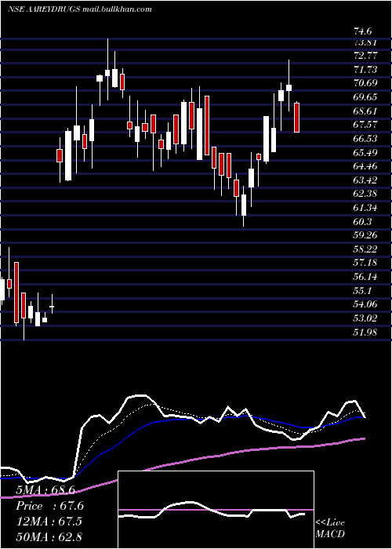Click the 58.22 price axis label
392x549 pixels.
click(366, 249)
